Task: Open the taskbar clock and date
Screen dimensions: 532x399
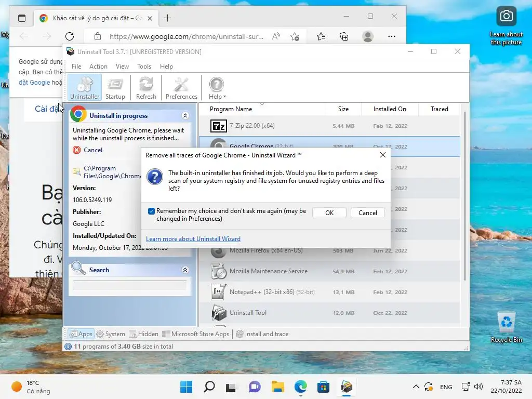Action: 506,387
